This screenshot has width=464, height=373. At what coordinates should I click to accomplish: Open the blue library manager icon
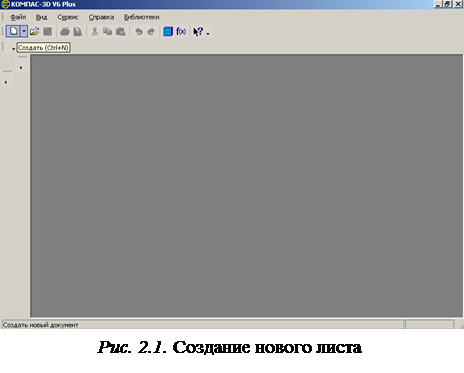[168, 32]
